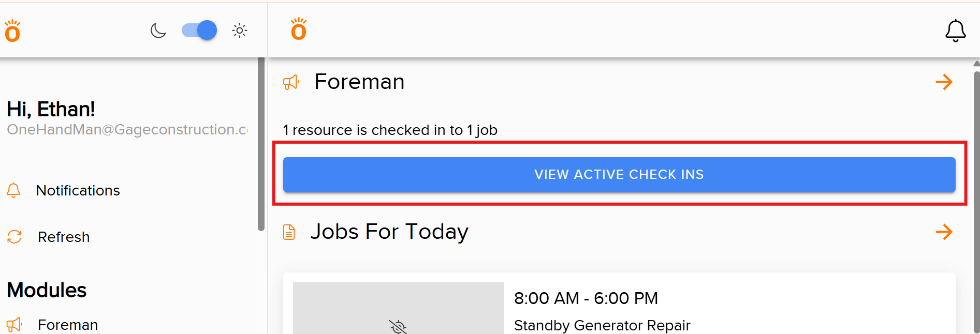Click the document icon beside Jobs For Today
This screenshot has width=980, height=334.
coord(288,232)
